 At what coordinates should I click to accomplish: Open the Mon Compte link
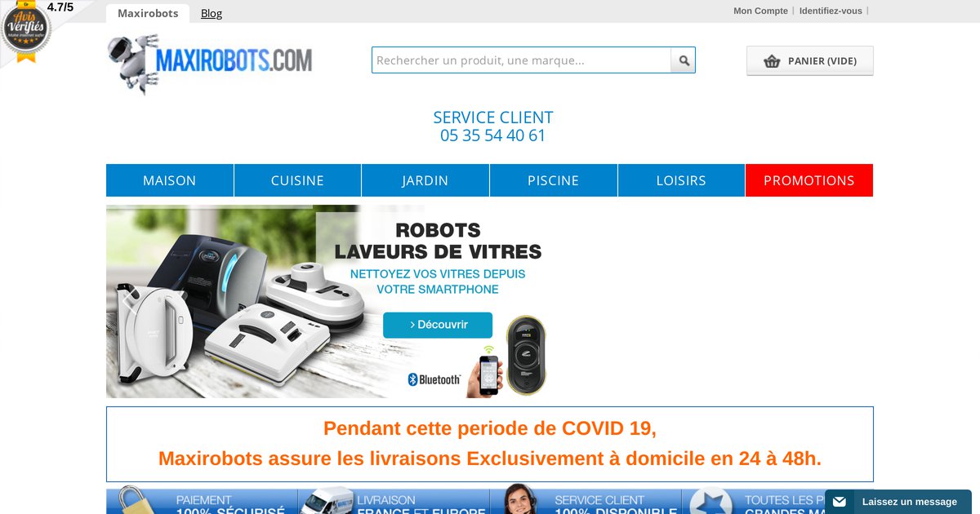(760, 11)
